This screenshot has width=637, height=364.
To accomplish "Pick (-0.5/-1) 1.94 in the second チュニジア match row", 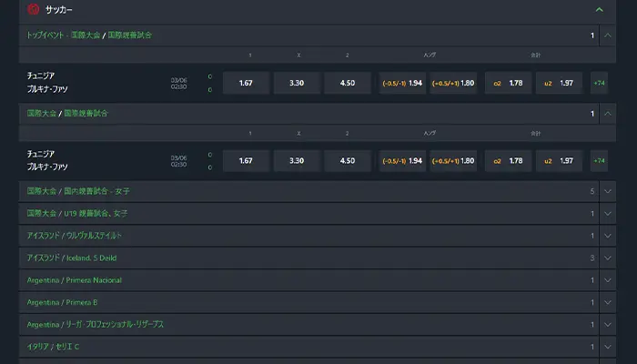I will (x=402, y=161).
